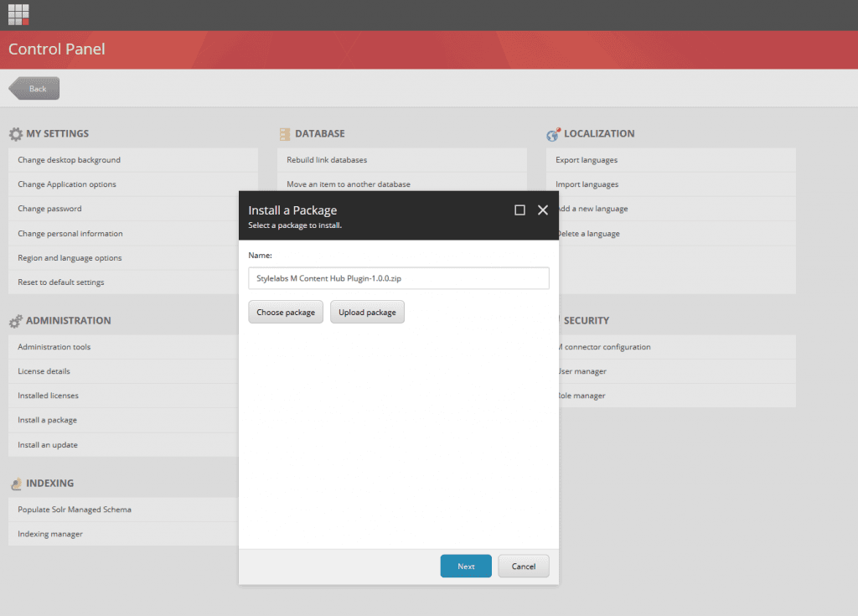The height and width of the screenshot is (616, 858).
Task: Click the Indexing section icon
Action: 15,484
